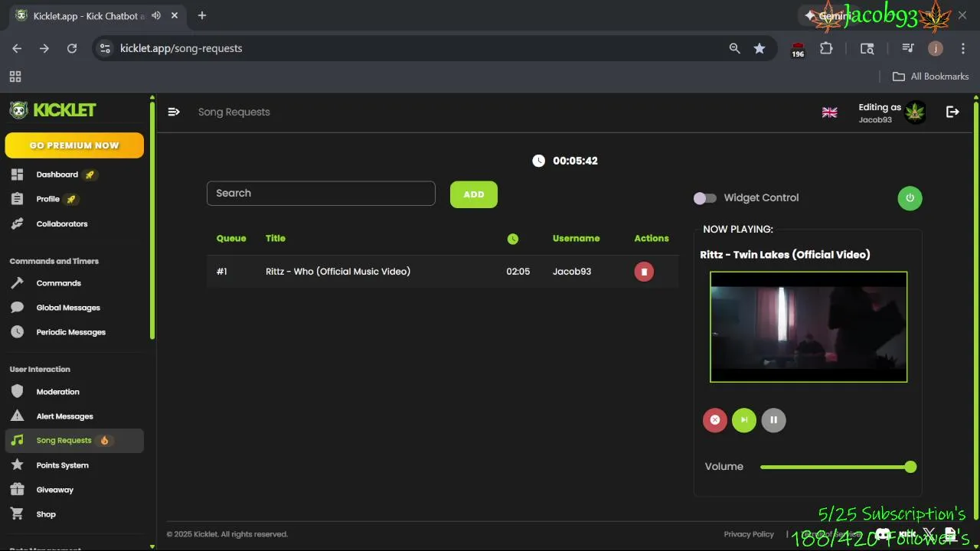Click the green power button
The height and width of the screenshot is (551, 980).
point(910,197)
